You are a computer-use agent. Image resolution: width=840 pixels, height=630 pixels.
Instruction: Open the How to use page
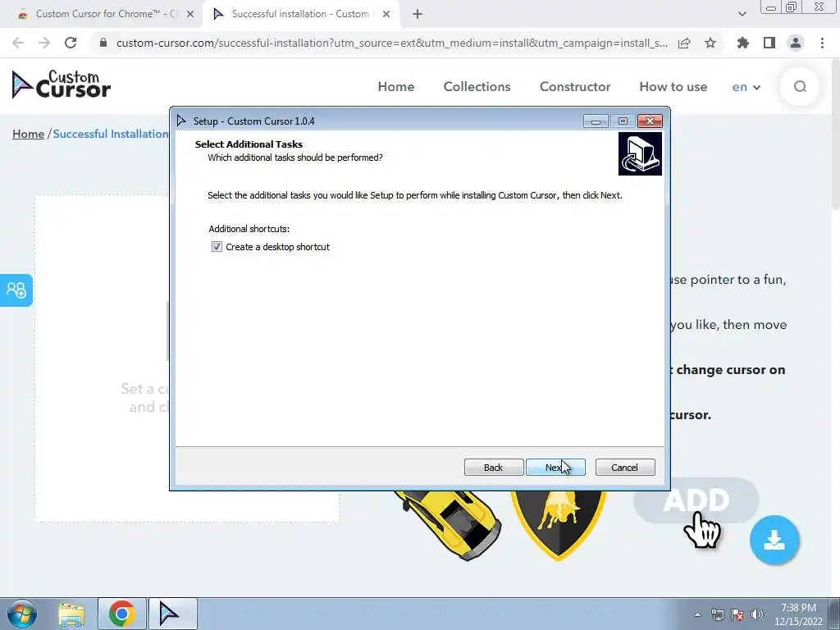(673, 87)
